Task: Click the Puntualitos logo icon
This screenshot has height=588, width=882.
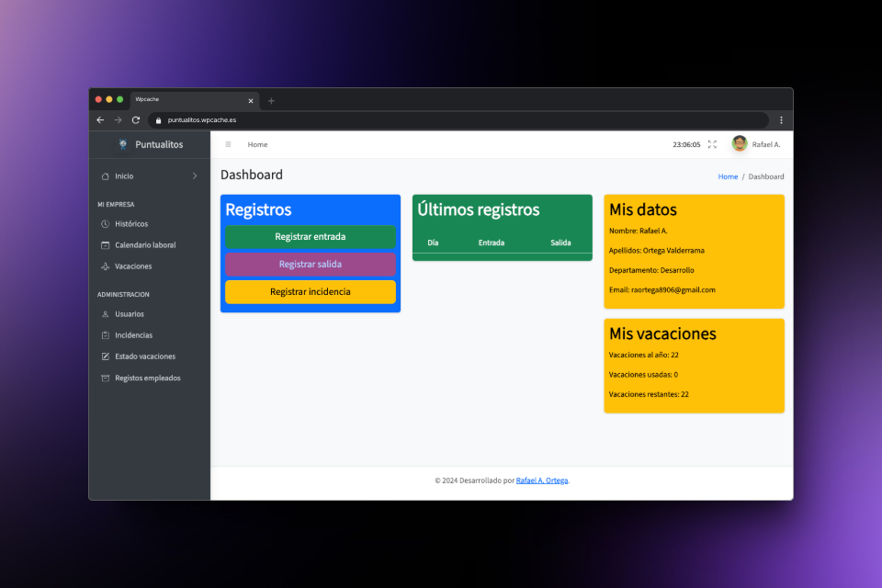Action: pyautogui.click(x=122, y=144)
